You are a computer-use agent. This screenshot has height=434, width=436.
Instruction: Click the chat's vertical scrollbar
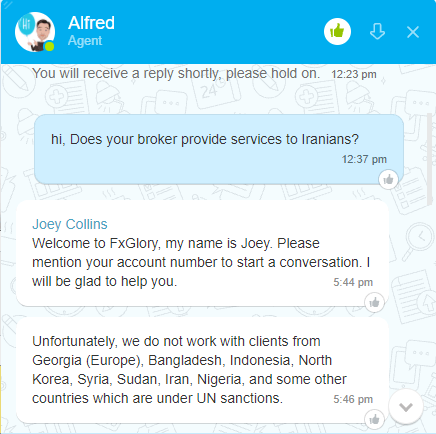click(430, 159)
